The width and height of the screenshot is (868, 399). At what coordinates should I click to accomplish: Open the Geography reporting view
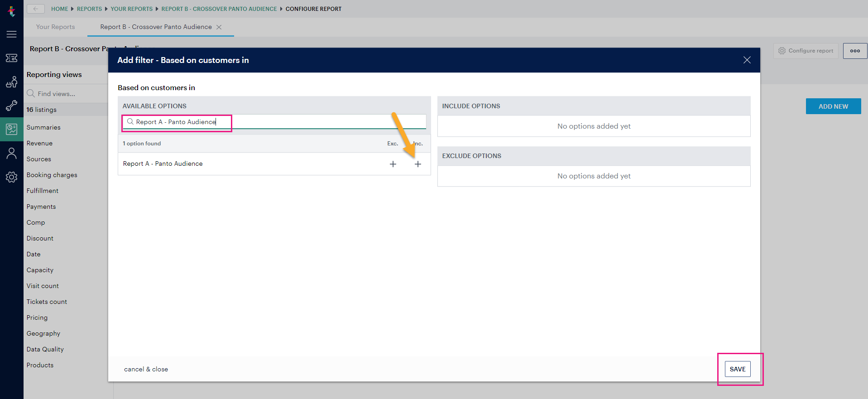pyautogui.click(x=43, y=333)
